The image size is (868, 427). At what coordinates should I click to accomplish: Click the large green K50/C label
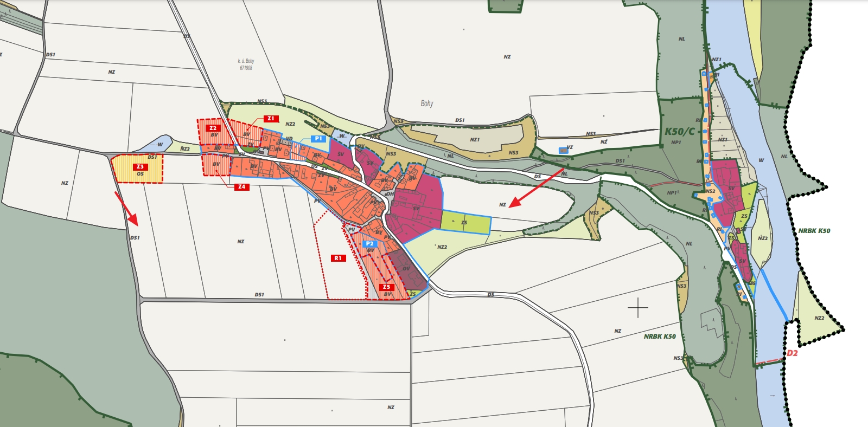(679, 132)
